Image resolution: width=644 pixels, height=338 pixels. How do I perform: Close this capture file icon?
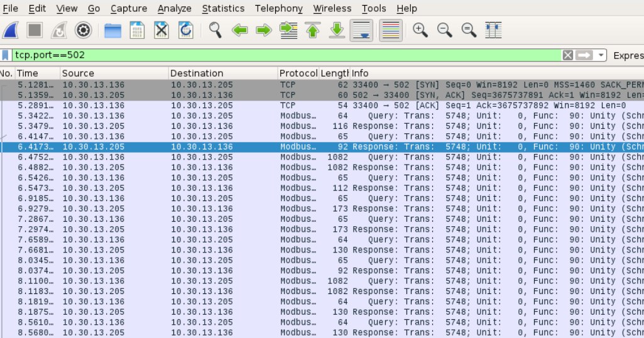tap(161, 30)
